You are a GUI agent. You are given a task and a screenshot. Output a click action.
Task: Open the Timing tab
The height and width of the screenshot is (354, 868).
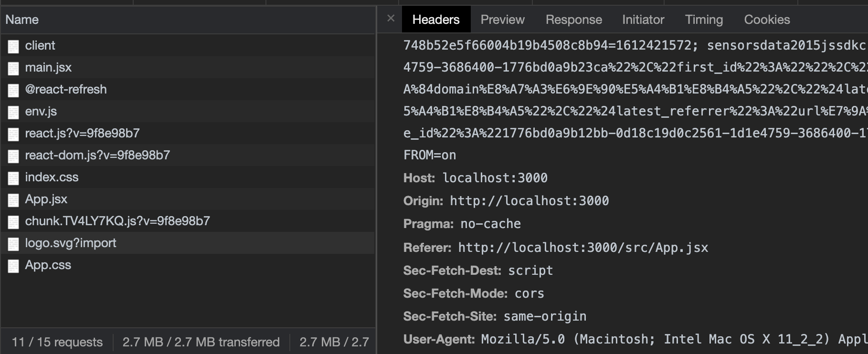click(704, 20)
